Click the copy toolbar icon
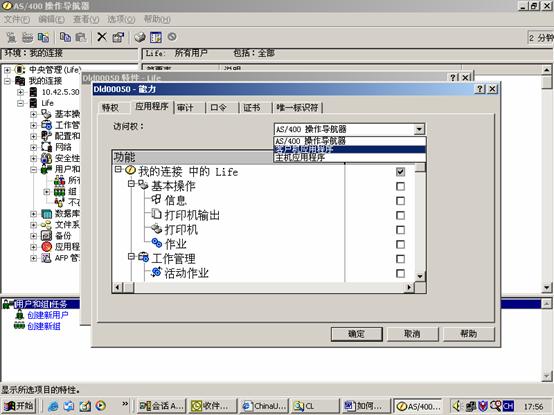This screenshot has height=415, width=554. tap(65, 37)
